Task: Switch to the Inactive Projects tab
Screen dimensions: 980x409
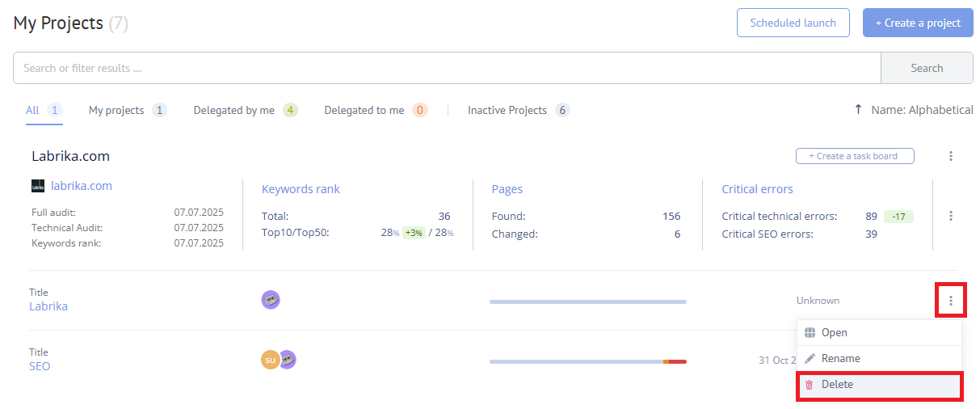Action: pyautogui.click(x=507, y=110)
